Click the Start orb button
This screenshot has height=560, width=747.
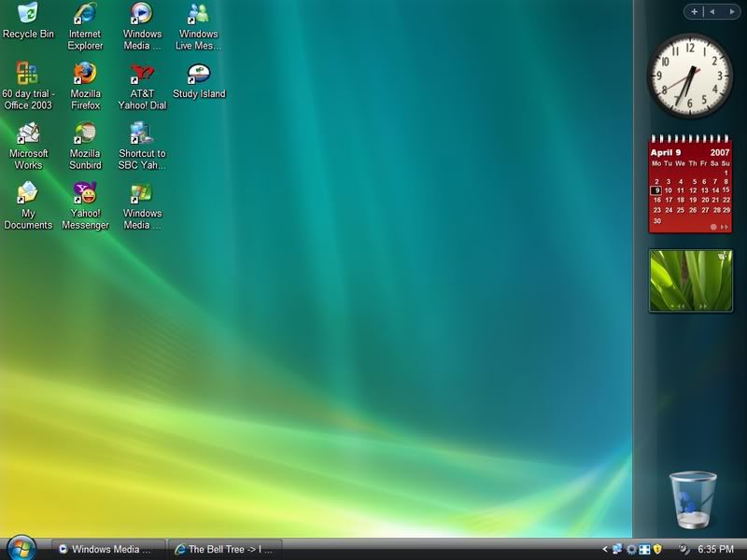pyautogui.click(x=21, y=548)
